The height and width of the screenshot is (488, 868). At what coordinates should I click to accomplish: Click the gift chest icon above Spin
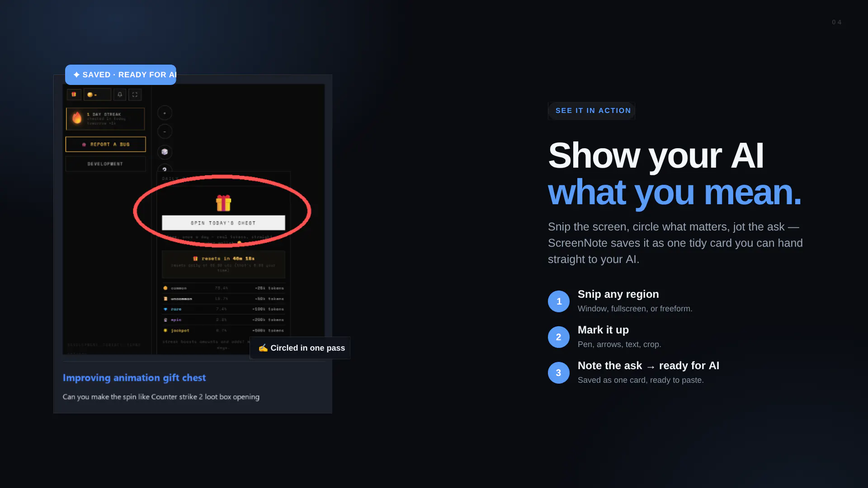tap(223, 203)
